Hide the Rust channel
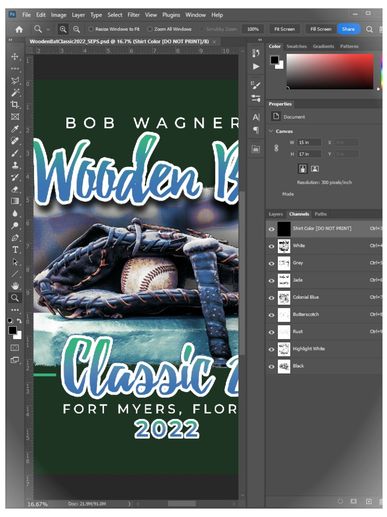Image resolution: width=387 pixels, height=517 pixels. point(271,332)
